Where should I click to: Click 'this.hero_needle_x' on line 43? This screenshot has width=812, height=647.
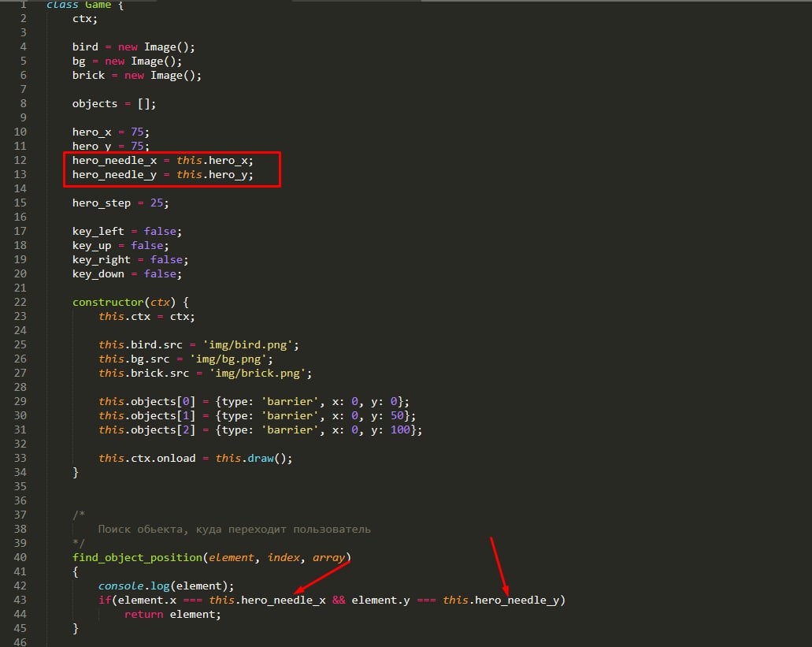(x=267, y=601)
